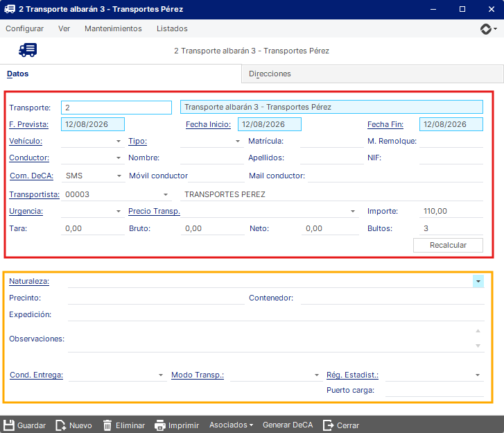
Task: Click the Urgencia link label
Action: [26, 212]
